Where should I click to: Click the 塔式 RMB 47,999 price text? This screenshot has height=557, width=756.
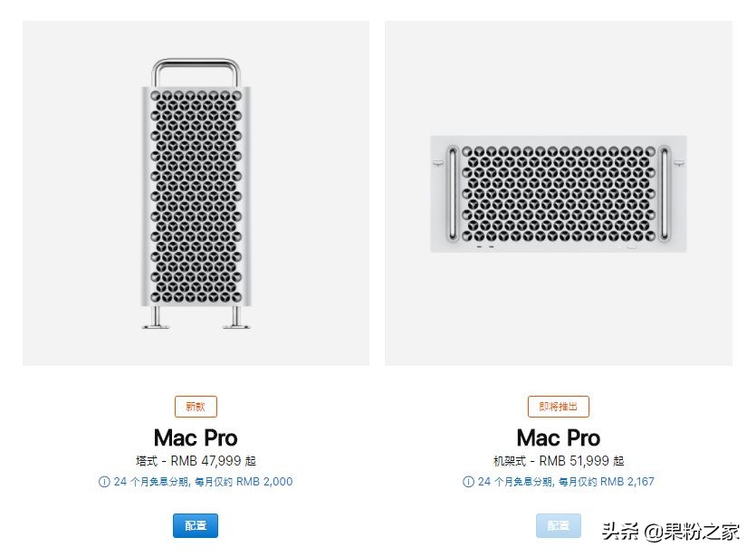(195, 460)
